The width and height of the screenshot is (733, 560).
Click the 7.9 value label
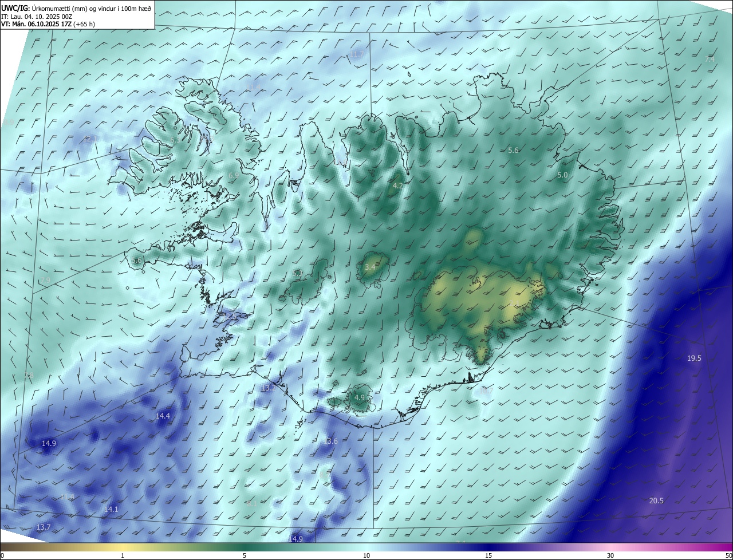[45, 280]
